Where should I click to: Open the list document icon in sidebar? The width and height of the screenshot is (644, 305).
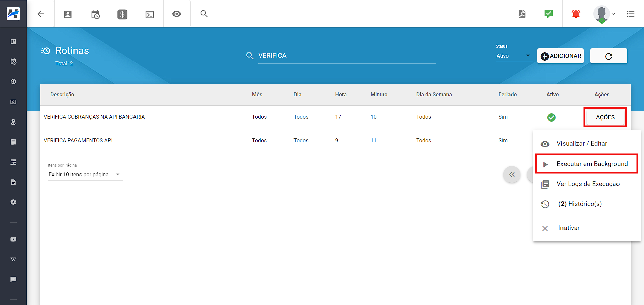pos(13,142)
